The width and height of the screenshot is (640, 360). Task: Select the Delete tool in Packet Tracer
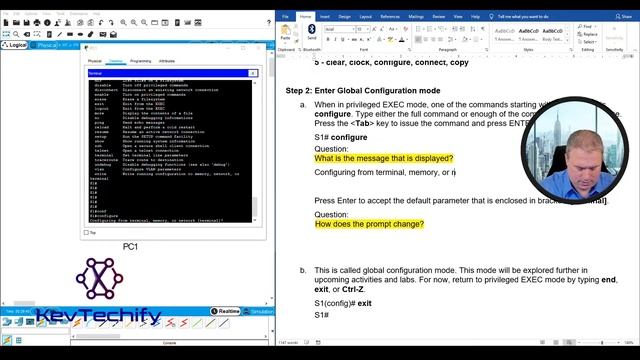[x=27, y=34]
